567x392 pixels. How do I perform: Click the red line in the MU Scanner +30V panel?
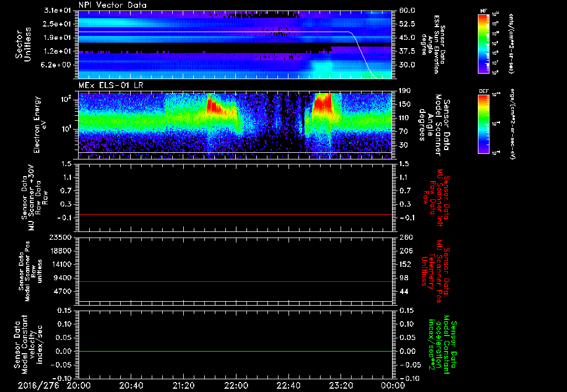(235, 214)
